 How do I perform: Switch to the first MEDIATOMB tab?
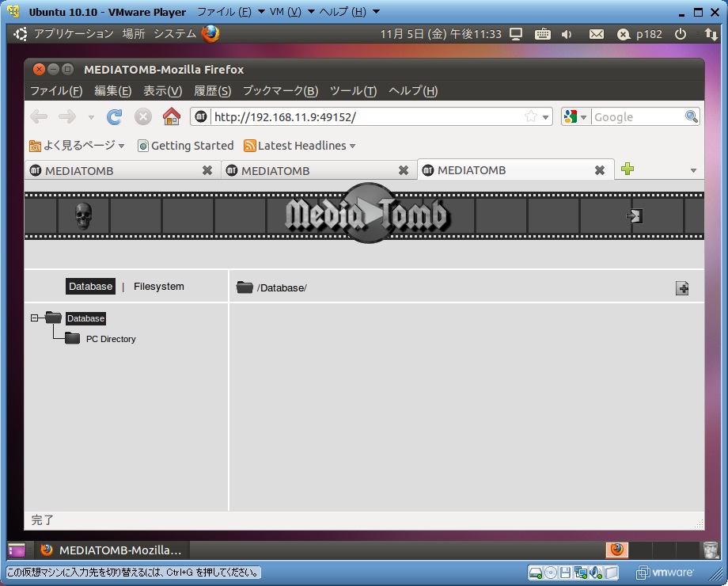tap(122, 170)
